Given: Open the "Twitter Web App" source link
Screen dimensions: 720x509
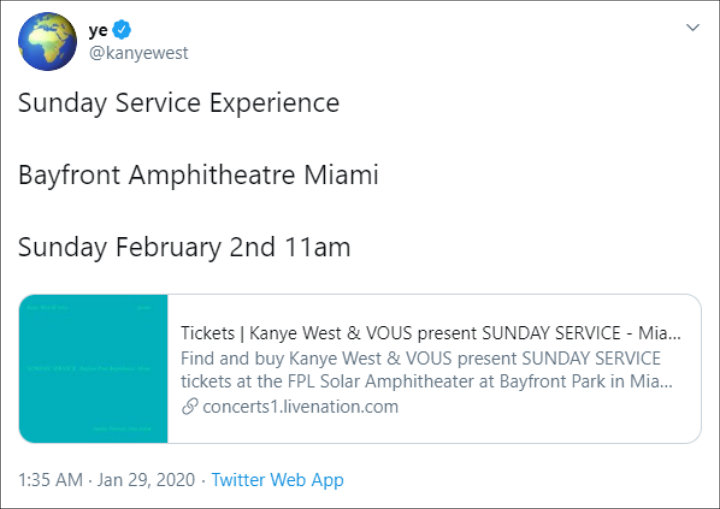Looking at the screenshot, I should (277, 480).
